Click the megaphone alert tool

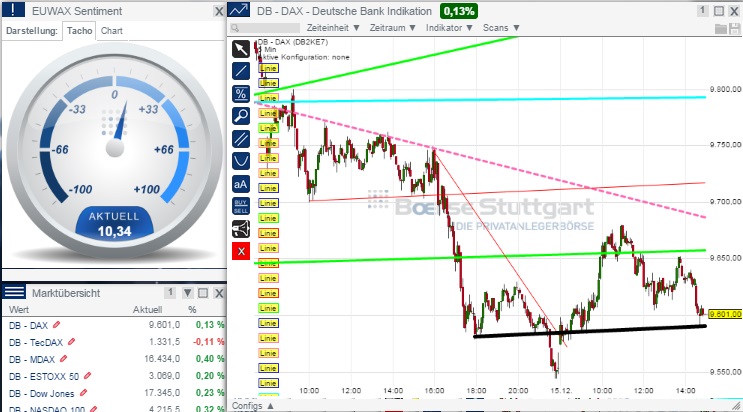click(x=241, y=229)
